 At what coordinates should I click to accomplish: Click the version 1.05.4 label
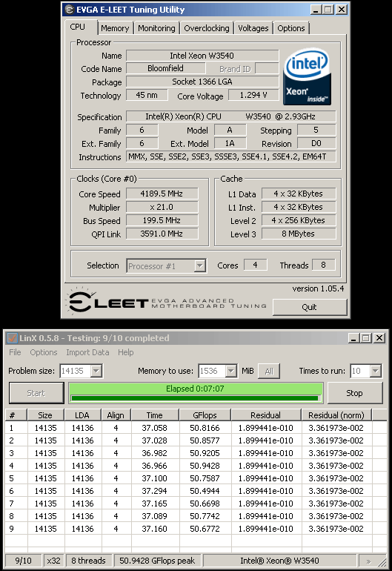point(318,288)
